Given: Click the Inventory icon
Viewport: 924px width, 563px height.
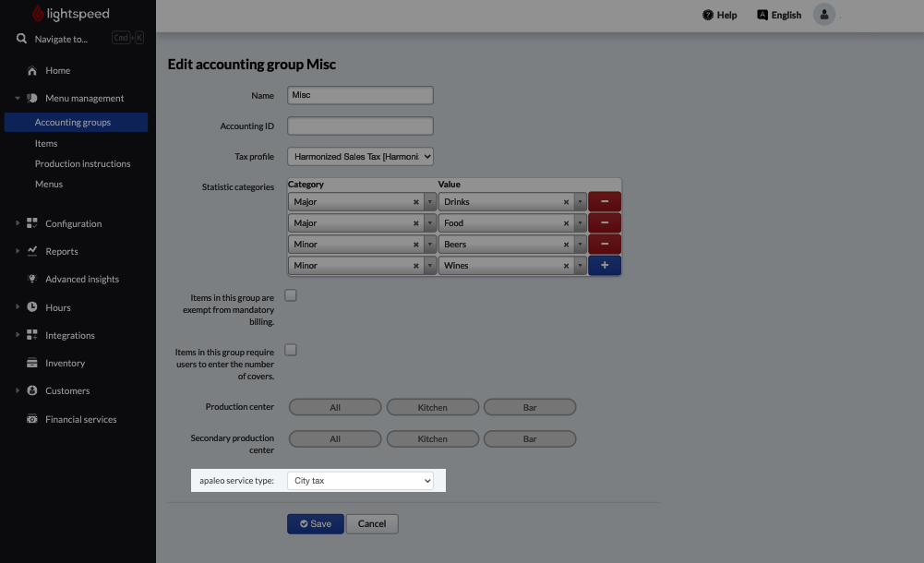Looking at the screenshot, I should click(x=32, y=363).
